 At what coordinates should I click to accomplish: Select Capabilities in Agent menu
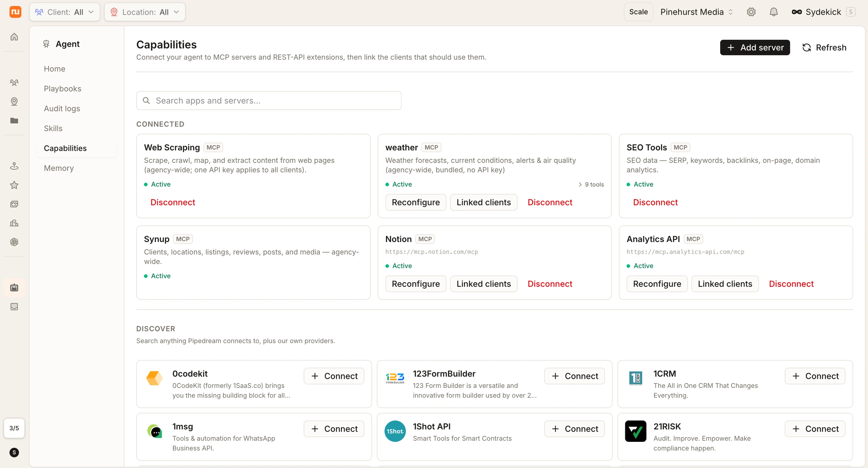(77, 148)
